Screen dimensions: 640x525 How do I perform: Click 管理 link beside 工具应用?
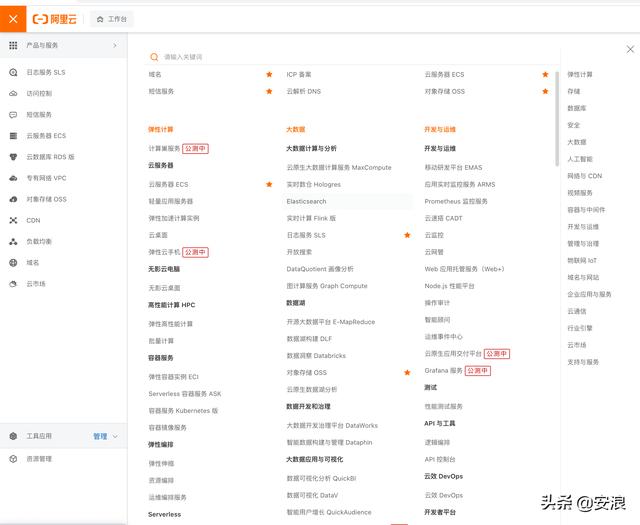100,436
